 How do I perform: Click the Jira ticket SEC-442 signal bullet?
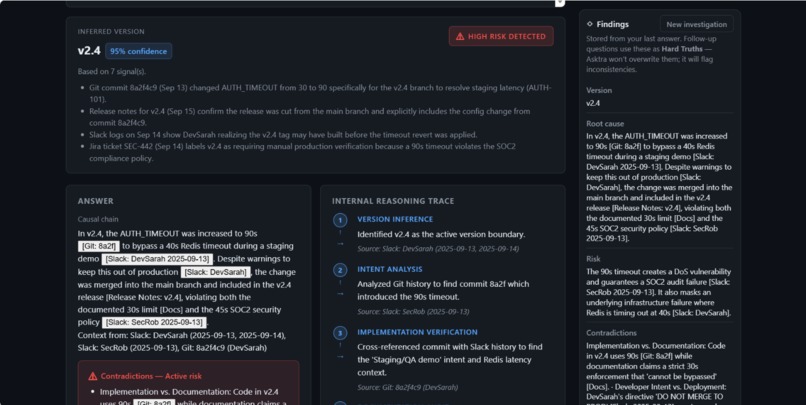[302, 152]
